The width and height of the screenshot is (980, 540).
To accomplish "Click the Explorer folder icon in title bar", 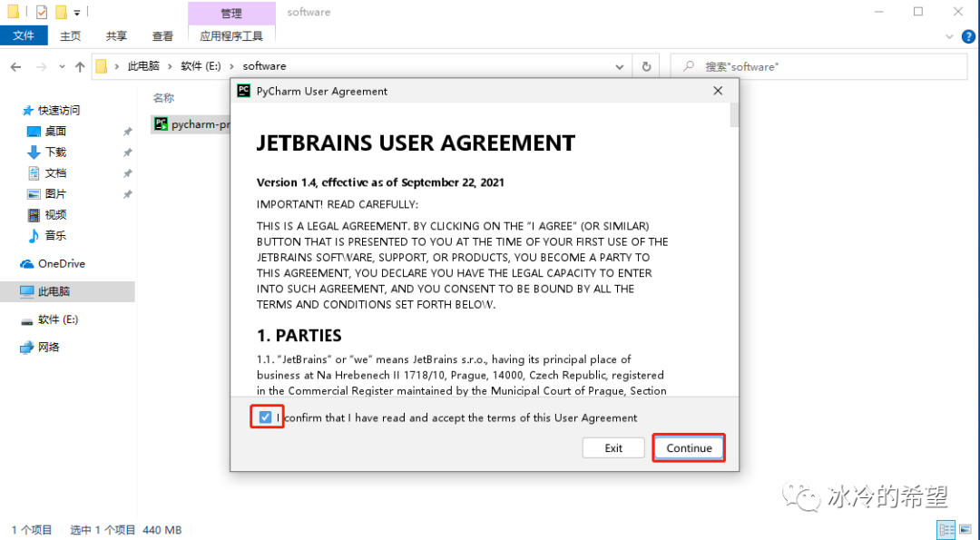I will coord(13,12).
